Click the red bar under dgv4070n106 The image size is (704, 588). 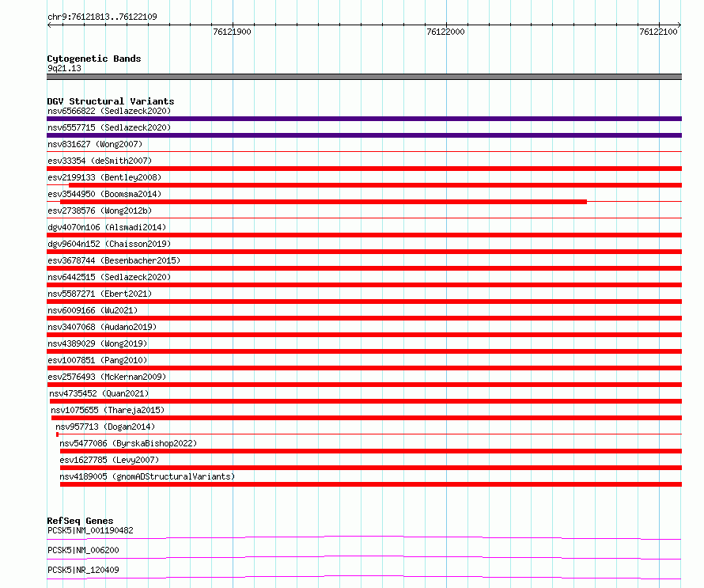click(364, 235)
